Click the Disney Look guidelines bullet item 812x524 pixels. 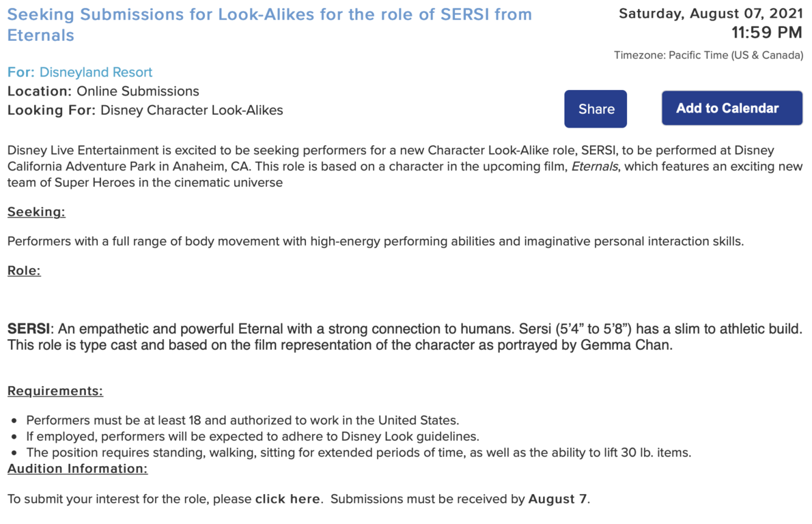253,437
